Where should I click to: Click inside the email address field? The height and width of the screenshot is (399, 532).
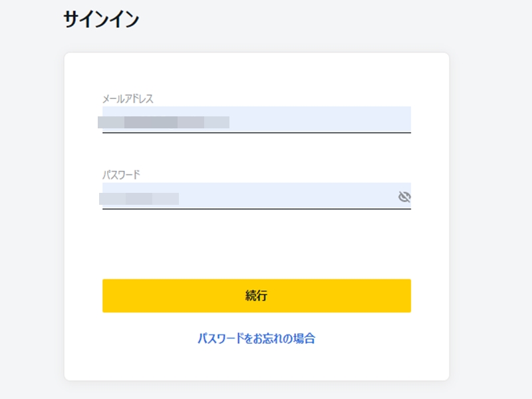253,121
